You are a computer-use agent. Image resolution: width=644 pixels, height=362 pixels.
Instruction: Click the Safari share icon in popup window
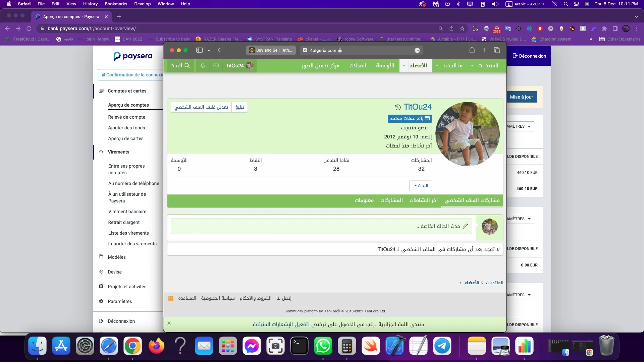pyautogui.click(x=472, y=50)
